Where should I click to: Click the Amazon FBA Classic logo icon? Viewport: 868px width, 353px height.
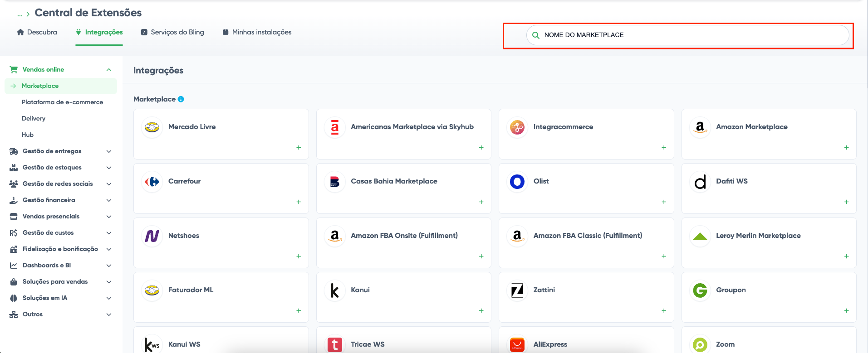517,236
